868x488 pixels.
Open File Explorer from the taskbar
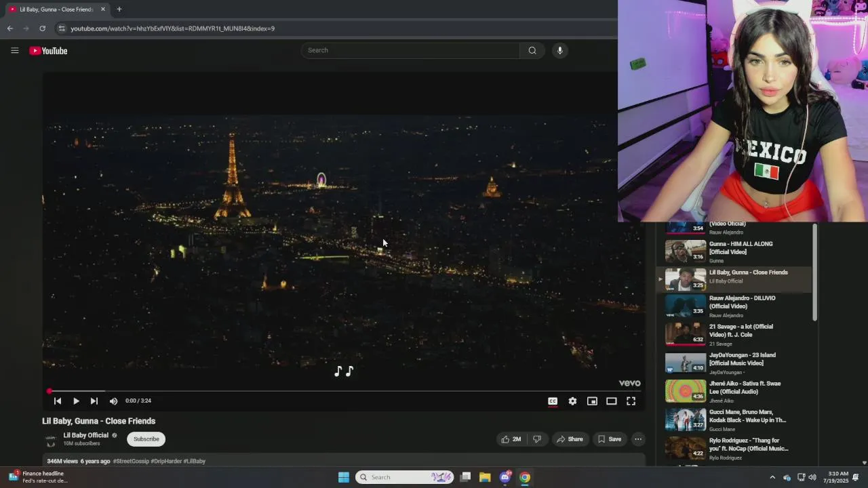(x=485, y=477)
